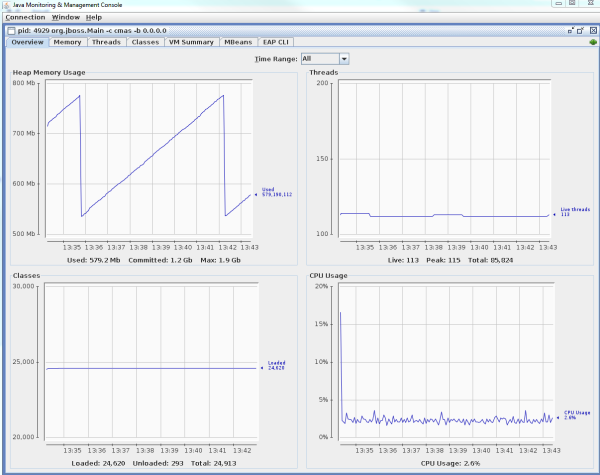
Task: Open the Connection menu
Action: tap(25, 17)
